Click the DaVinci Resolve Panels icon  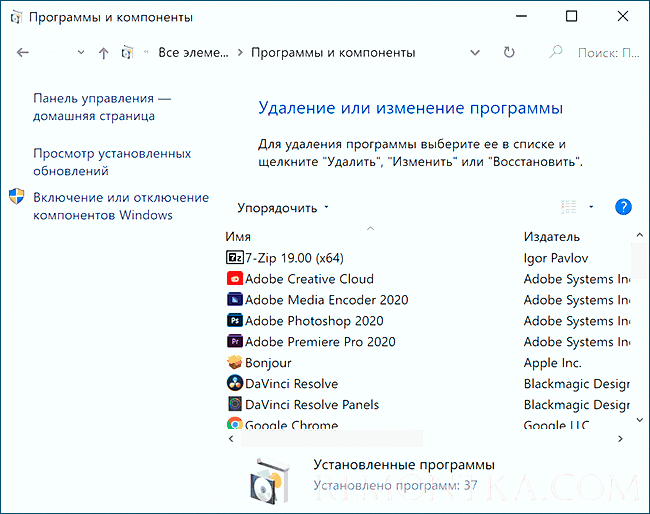pyautogui.click(x=235, y=404)
